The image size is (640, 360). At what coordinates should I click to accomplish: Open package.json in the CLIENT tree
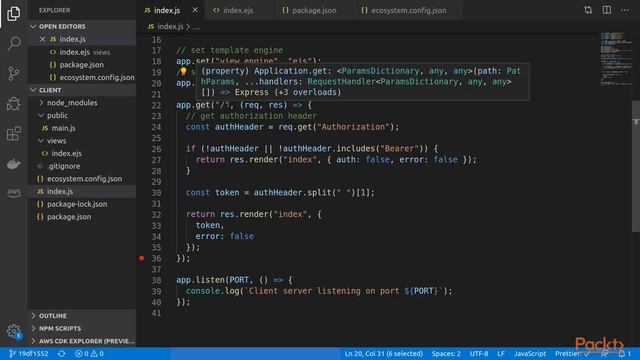point(82,217)
